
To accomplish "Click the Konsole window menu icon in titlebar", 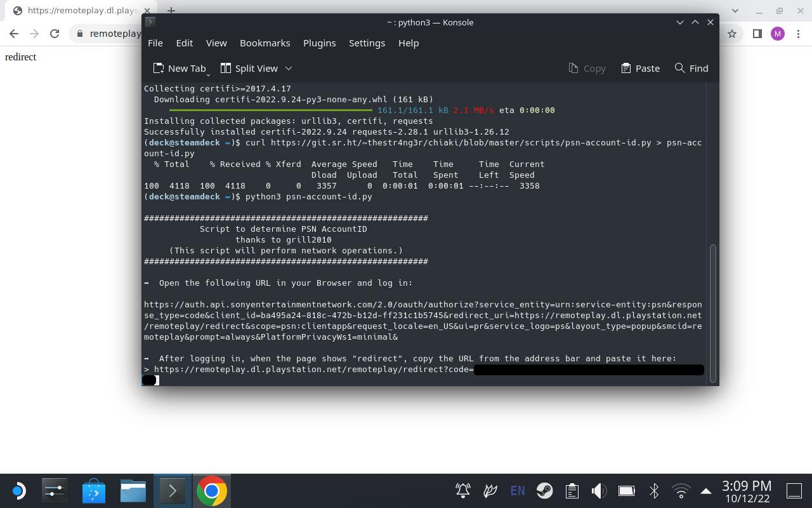I will (150, 22).
